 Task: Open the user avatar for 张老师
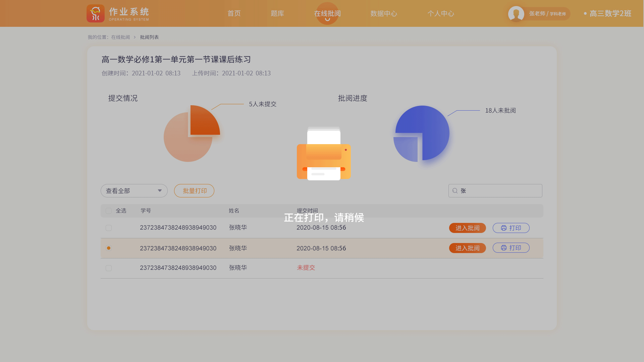[x=516, y=14]
